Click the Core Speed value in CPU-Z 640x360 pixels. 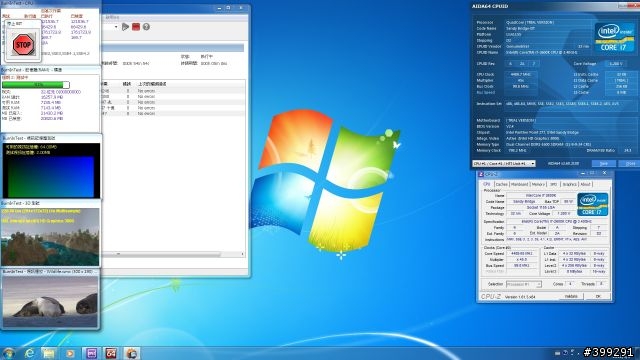pos(521,253)
